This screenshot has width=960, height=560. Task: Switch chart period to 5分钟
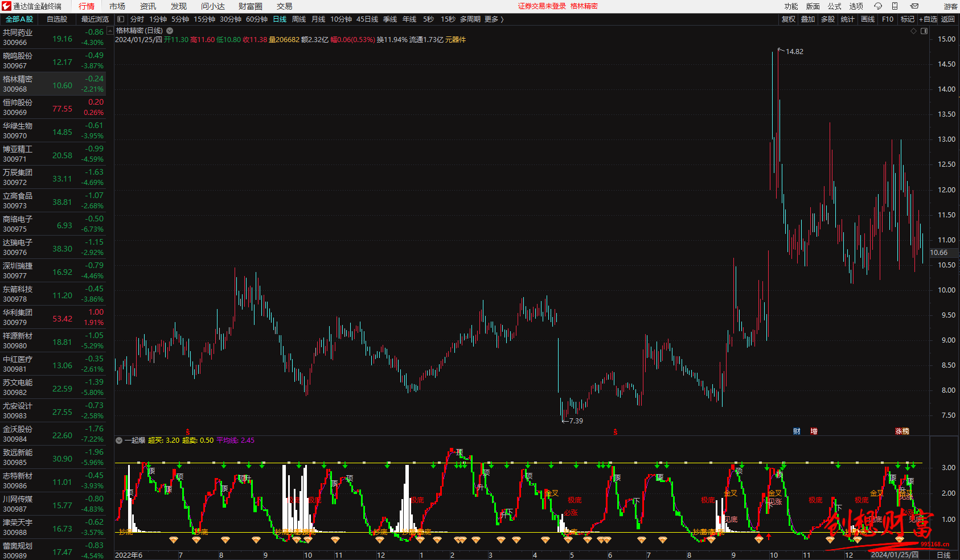pyautogui.click(x=180, y=19)
